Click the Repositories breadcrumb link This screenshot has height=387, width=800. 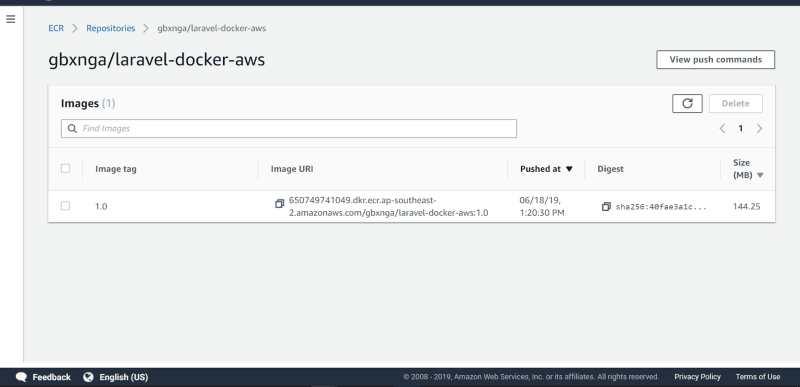pos(111,29)
